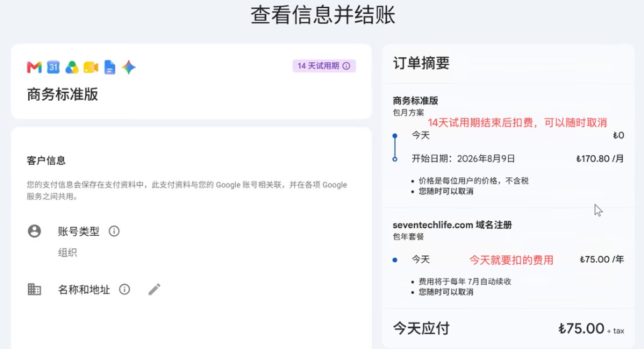This screenshot has width=644, height=349.
Task: Click the 账号类型 label
Action: (79, 231)
